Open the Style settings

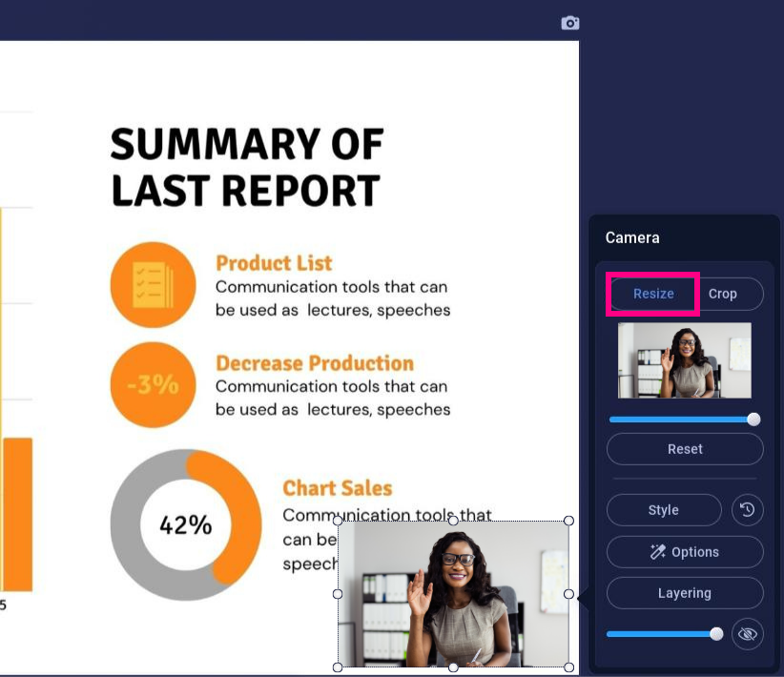click(x=664, y=510)
